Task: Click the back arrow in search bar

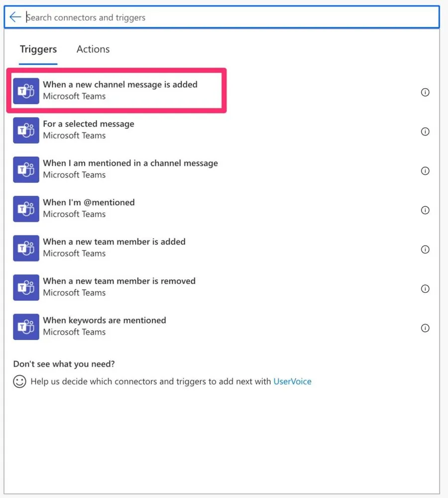Action: pyautogui.click(x=15, y=17)
